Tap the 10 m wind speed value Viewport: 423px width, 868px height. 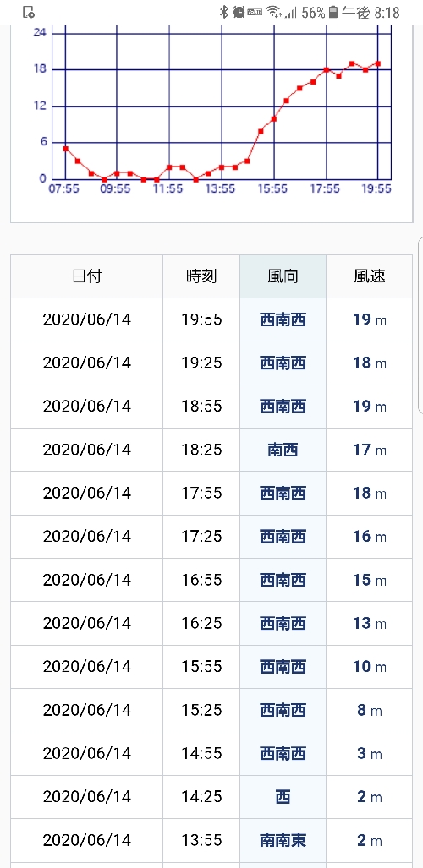tap(369, 667)
